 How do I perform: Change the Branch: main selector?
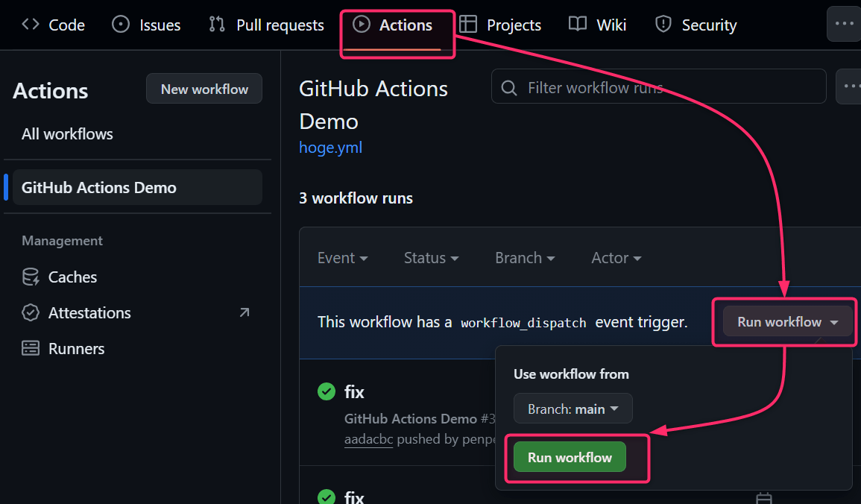click(x=573, y=409)
